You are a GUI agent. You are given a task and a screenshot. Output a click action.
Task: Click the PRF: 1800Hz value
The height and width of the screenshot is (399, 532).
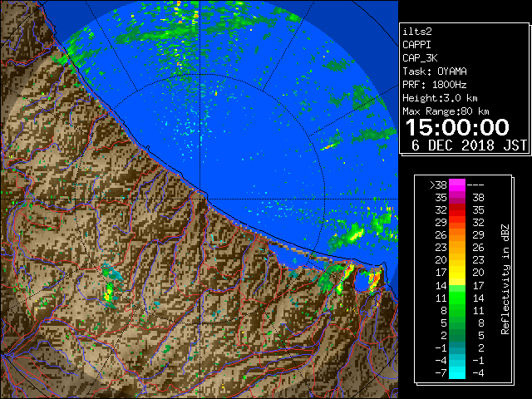coord(434,85)
